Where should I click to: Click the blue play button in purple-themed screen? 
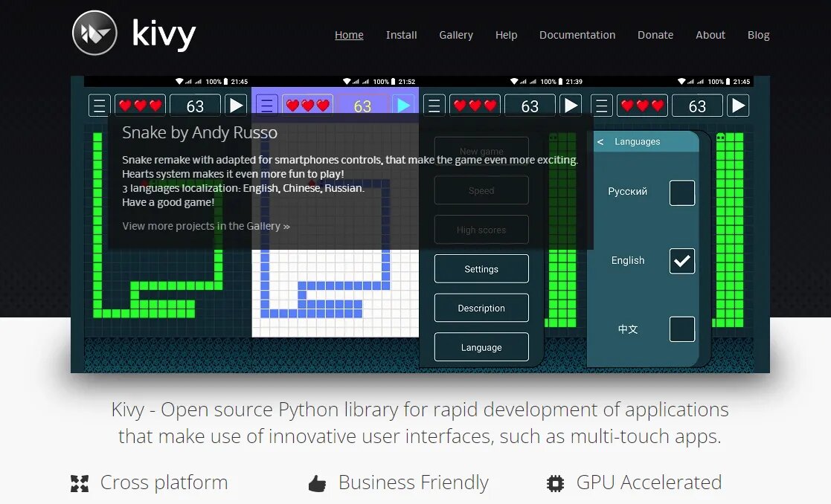point(403,106)
